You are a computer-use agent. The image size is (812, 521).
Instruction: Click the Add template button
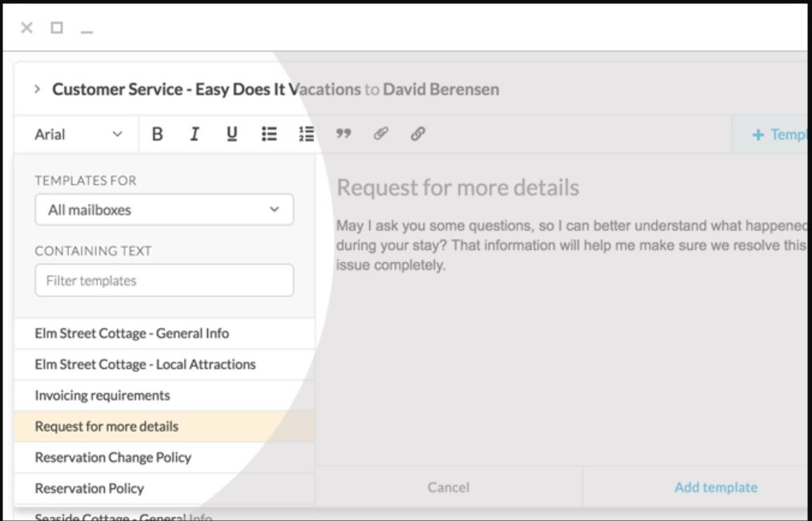[x=716, y=487]
